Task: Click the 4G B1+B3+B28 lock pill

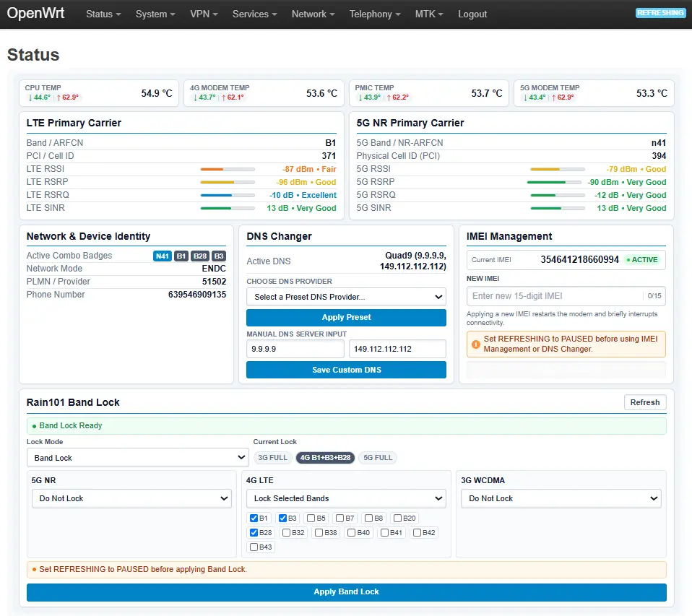Action: 325,458
